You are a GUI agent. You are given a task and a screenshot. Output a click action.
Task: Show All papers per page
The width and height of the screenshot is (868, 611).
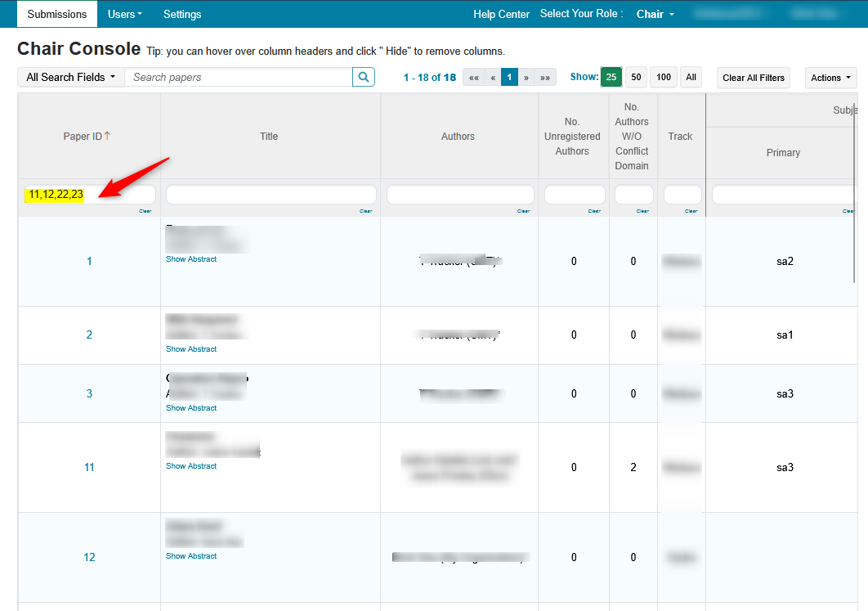(x=691, y=77)
